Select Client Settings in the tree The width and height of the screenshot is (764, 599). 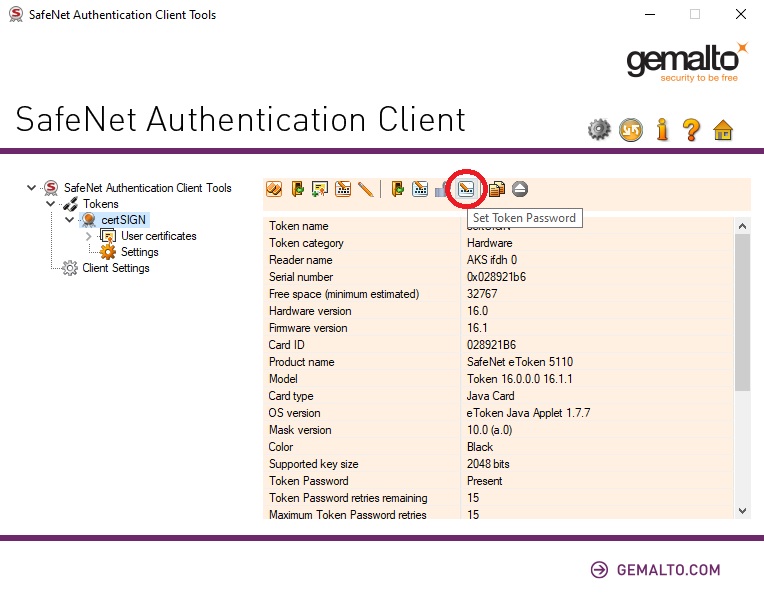[115, 268]
